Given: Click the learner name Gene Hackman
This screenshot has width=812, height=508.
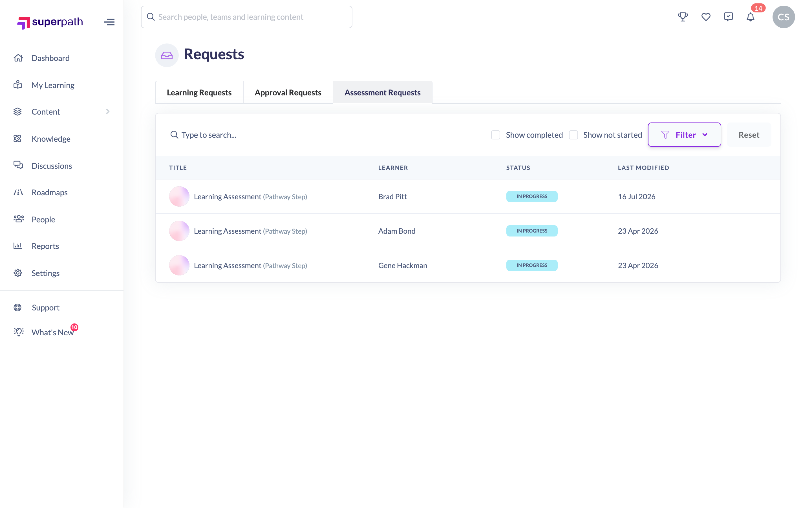Looking at the screenshot, I should coord(403,265).
